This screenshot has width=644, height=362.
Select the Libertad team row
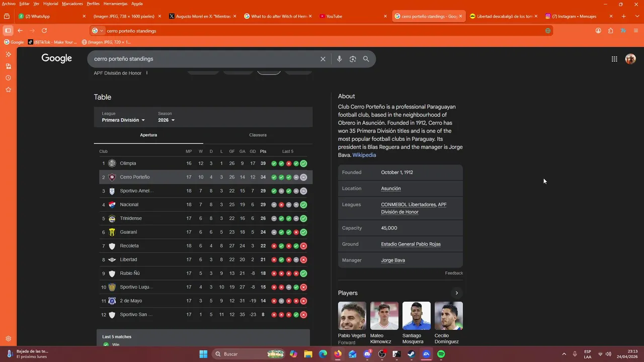pyautogui.click(x=205, y=259)
